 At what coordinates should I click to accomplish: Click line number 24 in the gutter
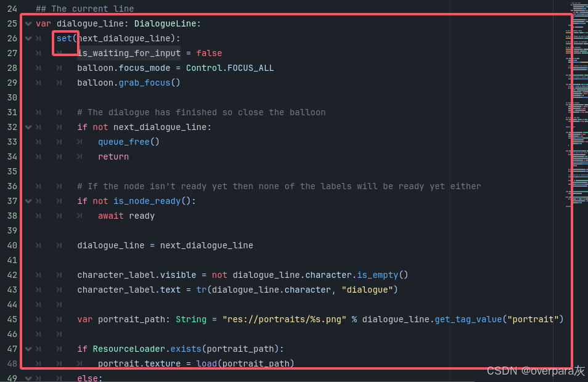click(x=12, y=9)
